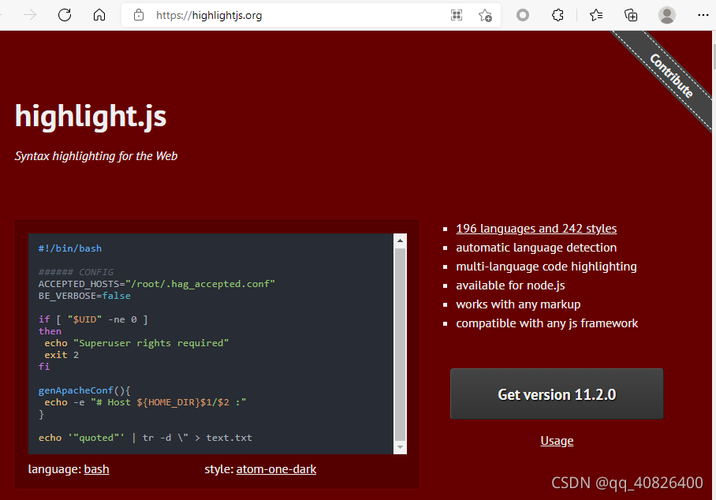Screen dimensions: 716x500
Task: Click the 'BE_VERBOSE=false' code line
Action: pyautogui.click(x=84, y=296)
